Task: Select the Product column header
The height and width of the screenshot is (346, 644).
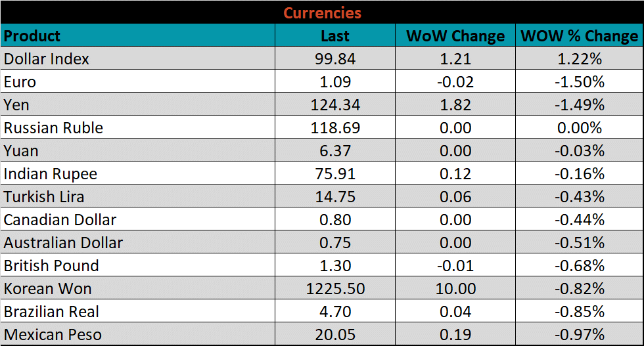Action: click(32, 35)
